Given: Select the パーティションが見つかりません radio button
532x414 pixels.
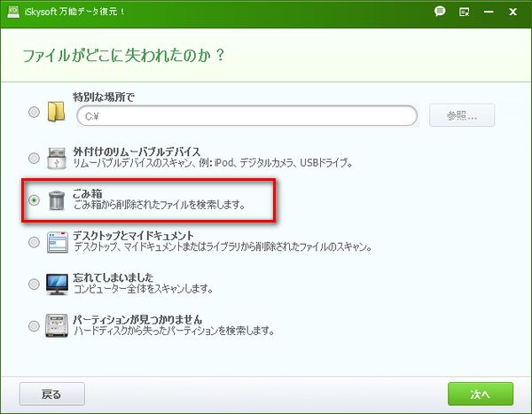Looking at the screenshot, I should (x=34, y=326).
